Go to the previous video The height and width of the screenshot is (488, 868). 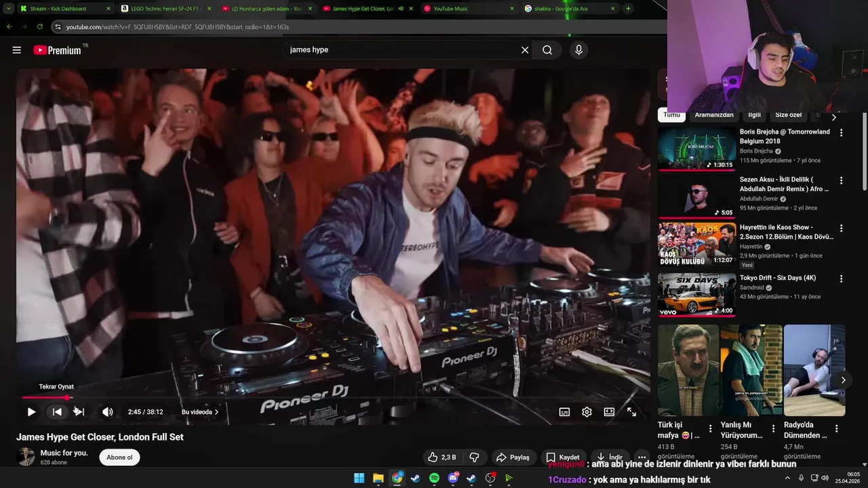coord(57,412)
